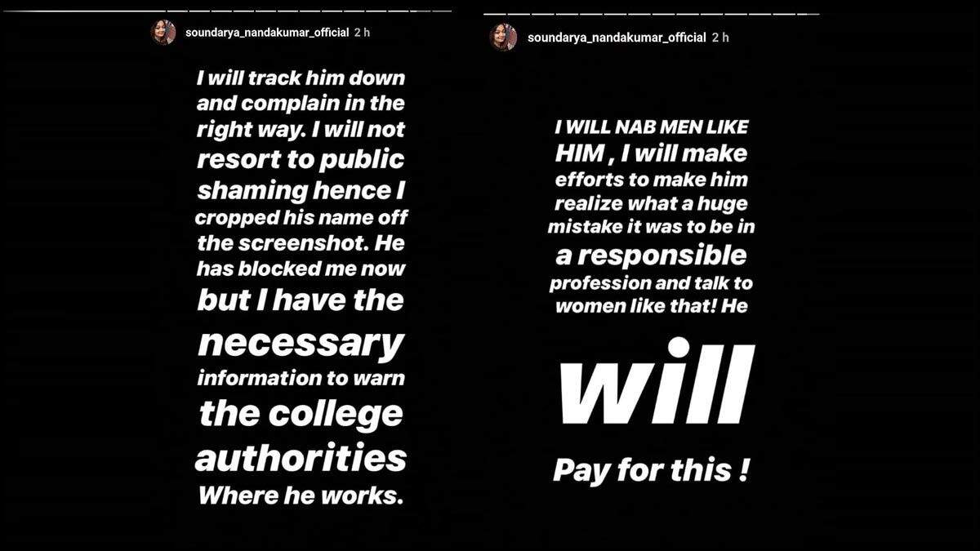
Task: Tap the large "will" text in right story
Action: pyautogui.click(x=657, y=384)
